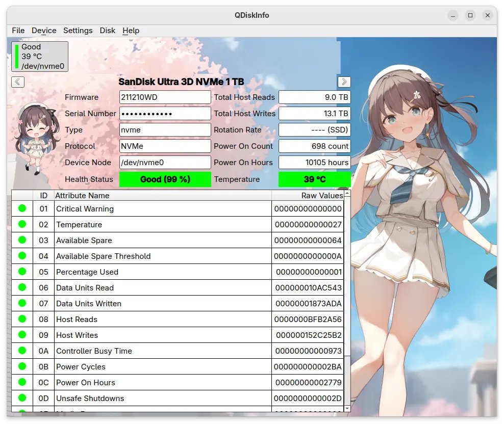Click the Good (99 %) health status
This screenshot has height=425, width=504.
click(165, 179)
